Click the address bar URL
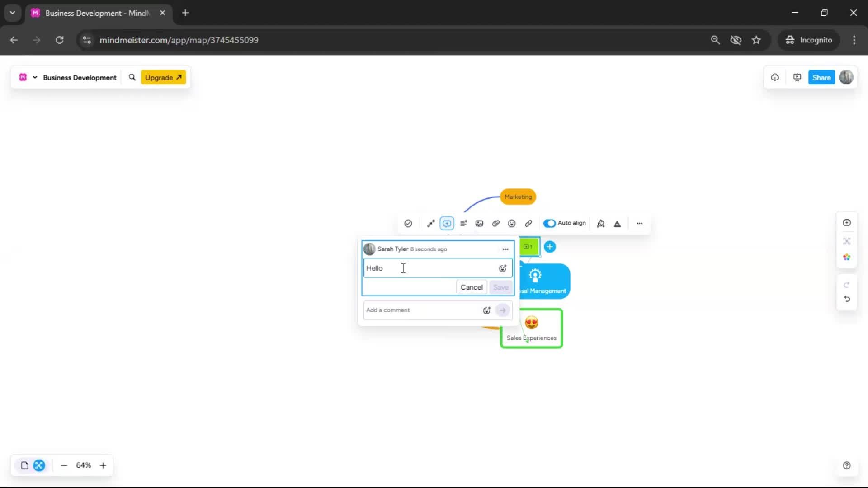This screenshot has width=868, height=488. tap(179, 40)
